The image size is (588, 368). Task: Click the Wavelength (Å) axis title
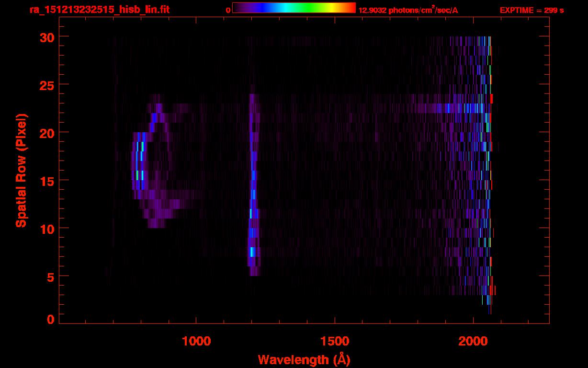pyautogui.click(x=304, y=359)
